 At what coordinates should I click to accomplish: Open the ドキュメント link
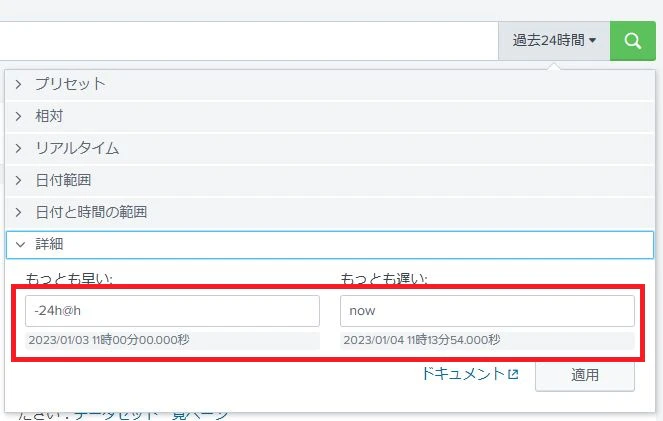pyautogui.click(x=470, y=374)
